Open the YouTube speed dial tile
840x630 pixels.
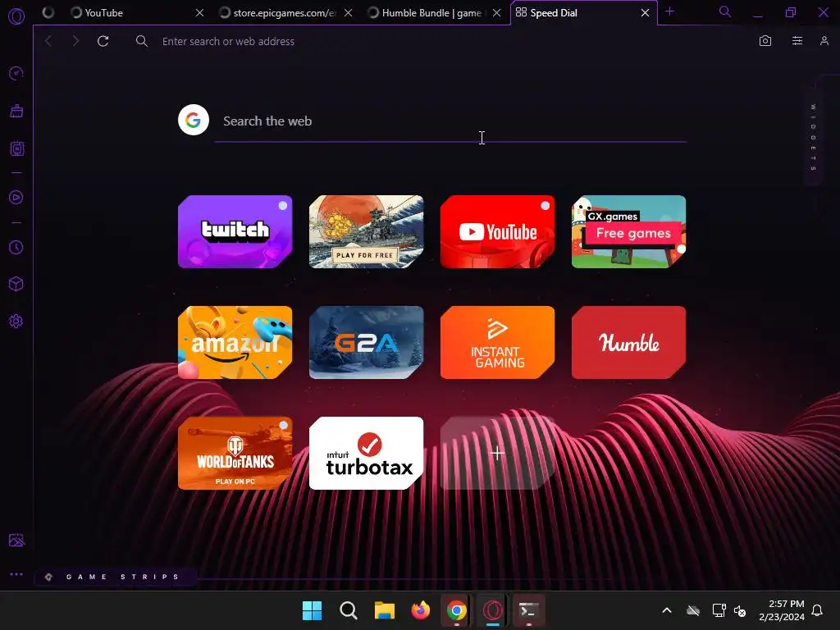pos(498,231)
